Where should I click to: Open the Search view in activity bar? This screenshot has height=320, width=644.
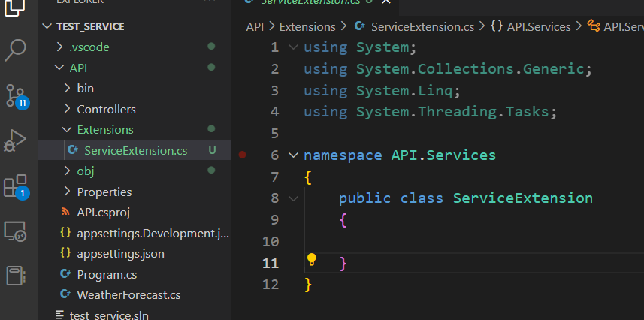15,50
